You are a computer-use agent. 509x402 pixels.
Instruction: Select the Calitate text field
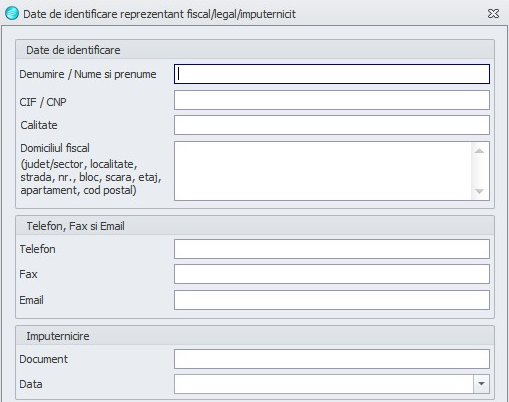coord(332,125)
